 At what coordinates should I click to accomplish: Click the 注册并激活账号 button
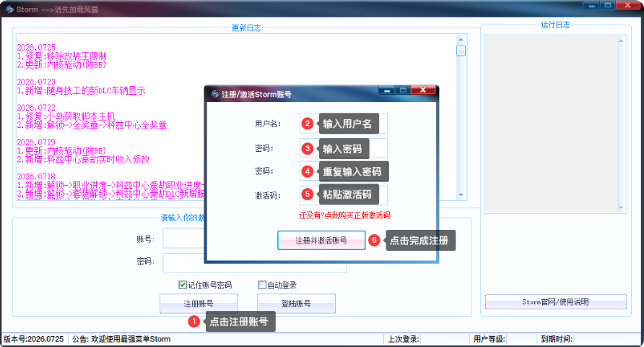click(x=321, y=241)
